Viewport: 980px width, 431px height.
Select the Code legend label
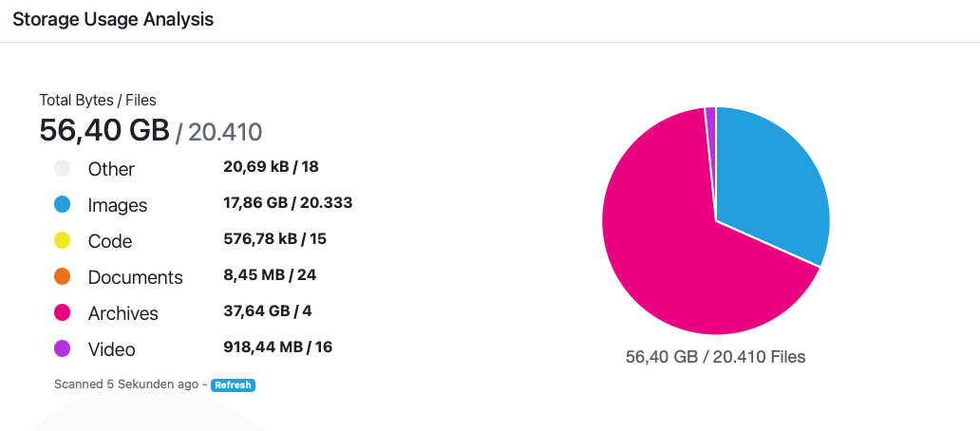[x=110, y=241]
